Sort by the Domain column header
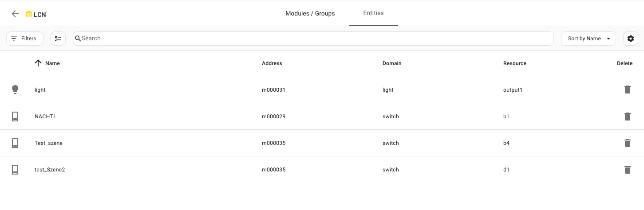Viewport: 644px width, 210px height. tap(391, 63)
